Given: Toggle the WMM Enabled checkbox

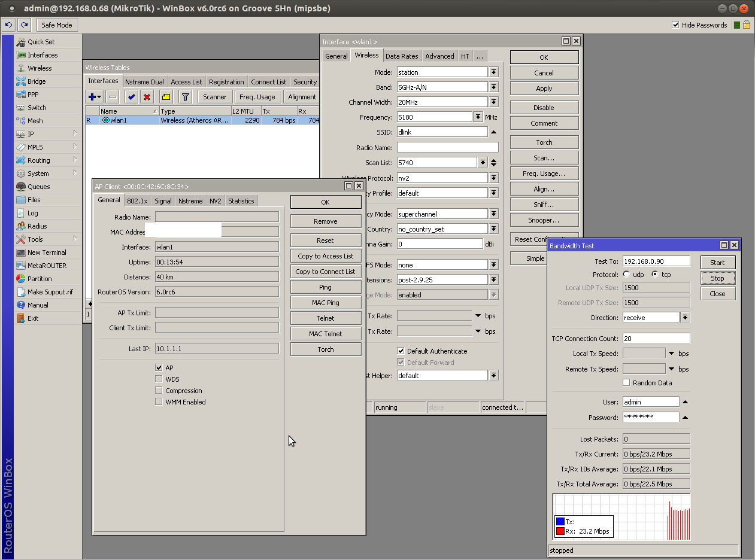Looking at the screenshot, I should (x=159, y=402).
